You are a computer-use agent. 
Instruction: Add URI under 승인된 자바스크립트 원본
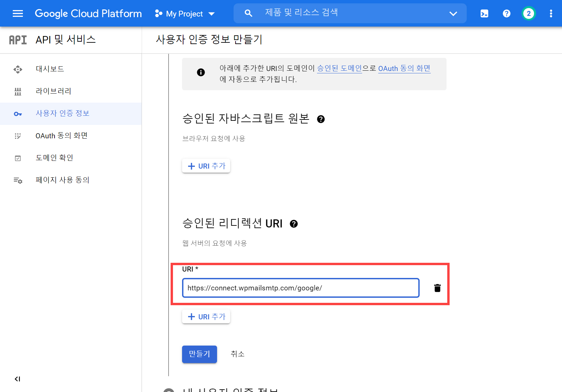point(206,166)
